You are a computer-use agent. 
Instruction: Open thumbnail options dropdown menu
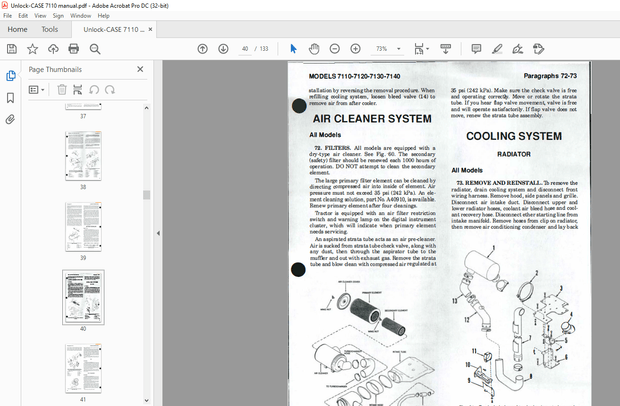(36, 90)
